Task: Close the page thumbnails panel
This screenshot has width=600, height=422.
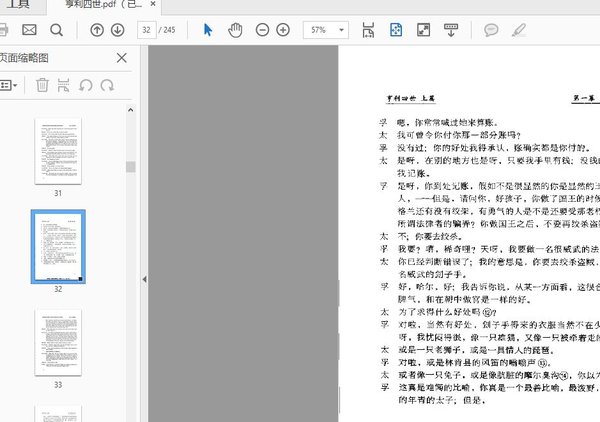Action: click(122, 58)
